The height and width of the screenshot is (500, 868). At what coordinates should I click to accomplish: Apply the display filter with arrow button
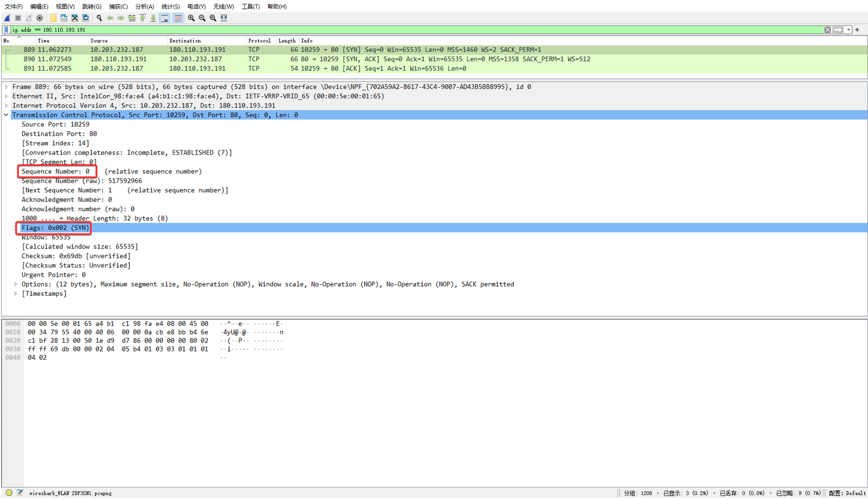(838, 30)
